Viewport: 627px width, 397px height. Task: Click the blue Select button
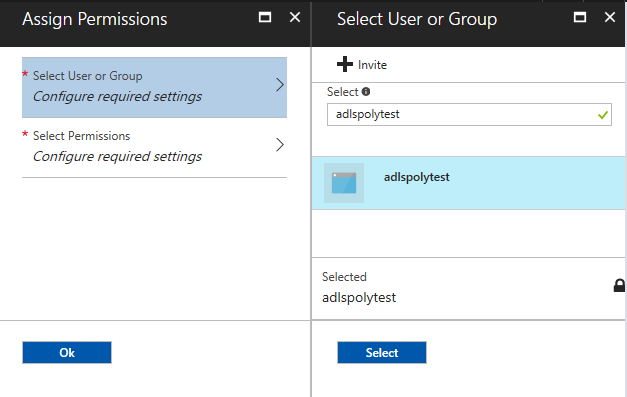point(382,353)
